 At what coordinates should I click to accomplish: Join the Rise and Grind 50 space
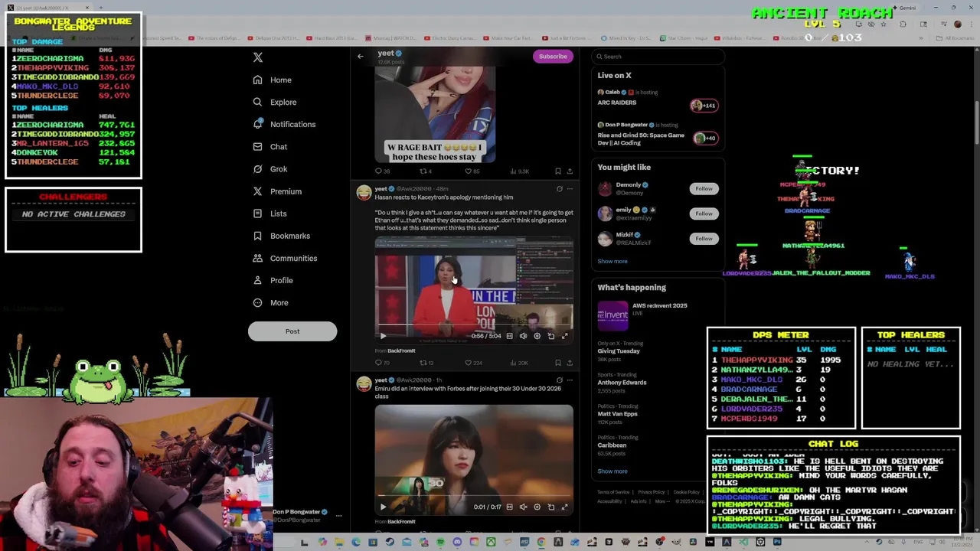pos(658,134)
